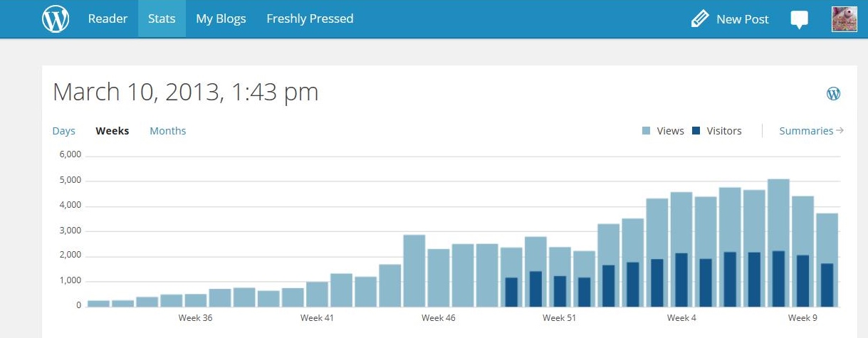Switch chart to Months view
This screenshot has width=868, height=338.
click(168, 131)
